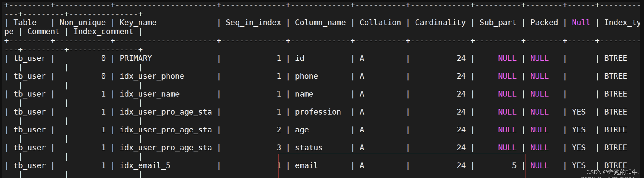This screenshot has width=644, height=178.
Task: Click the idx_email_5 key name
Action: pyautogui.click(x=145, y=165)
